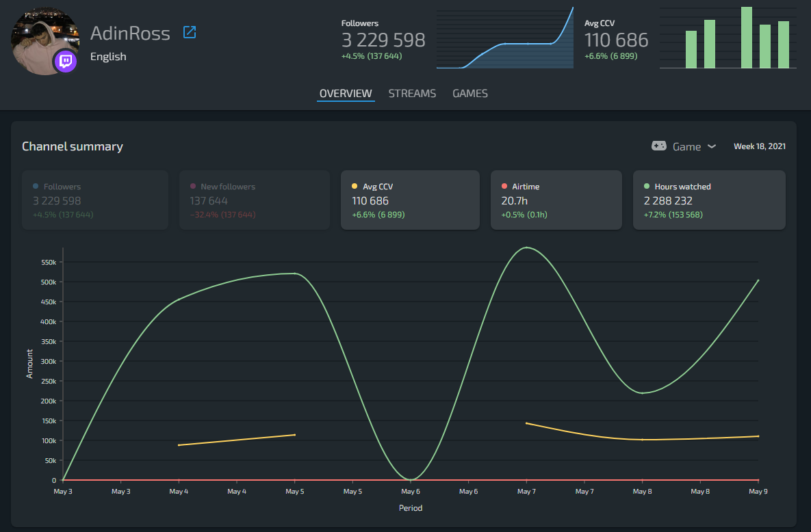Click the Hours watched end point on May 9

point(758,280)
